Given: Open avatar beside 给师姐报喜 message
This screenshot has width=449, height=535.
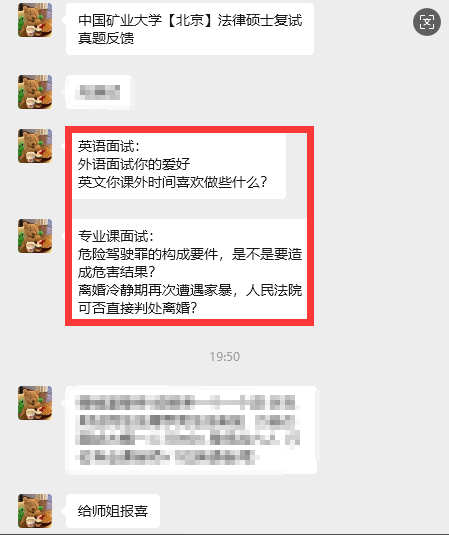Looking at the screenshot, I should [35, 511].
